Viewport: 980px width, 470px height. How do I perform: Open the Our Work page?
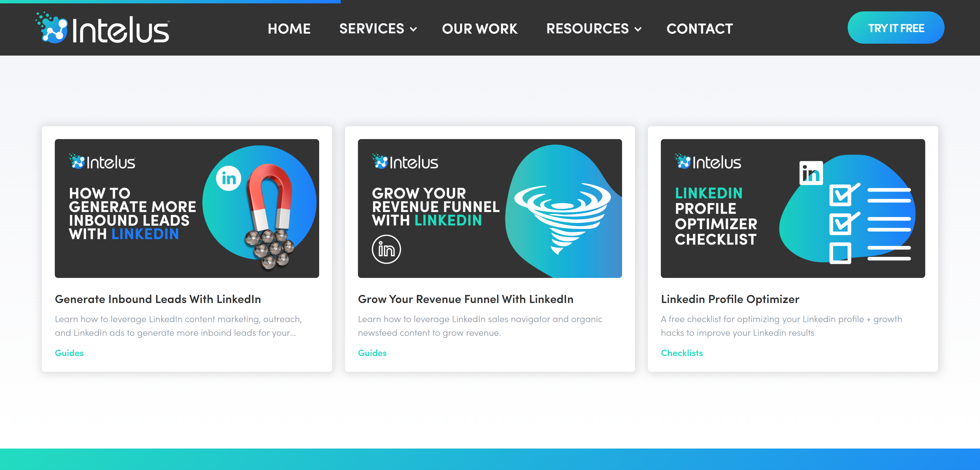click(479, 28)
